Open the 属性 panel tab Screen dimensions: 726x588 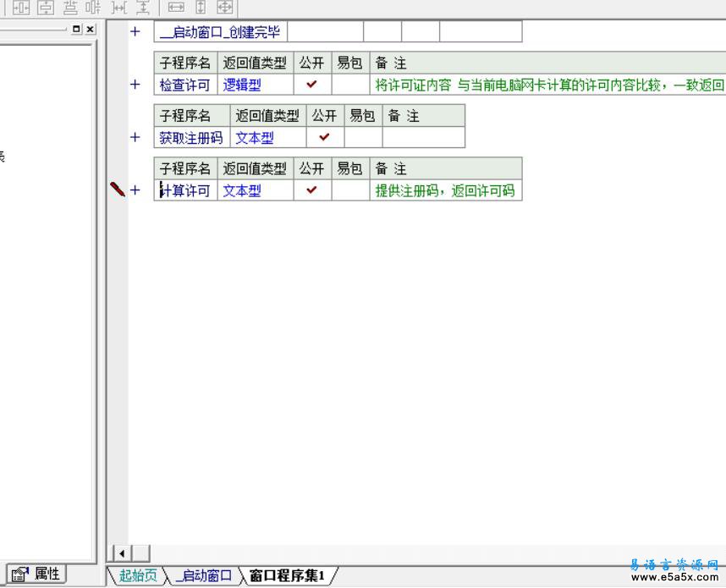pyautogui.click(x=36, y=574)
